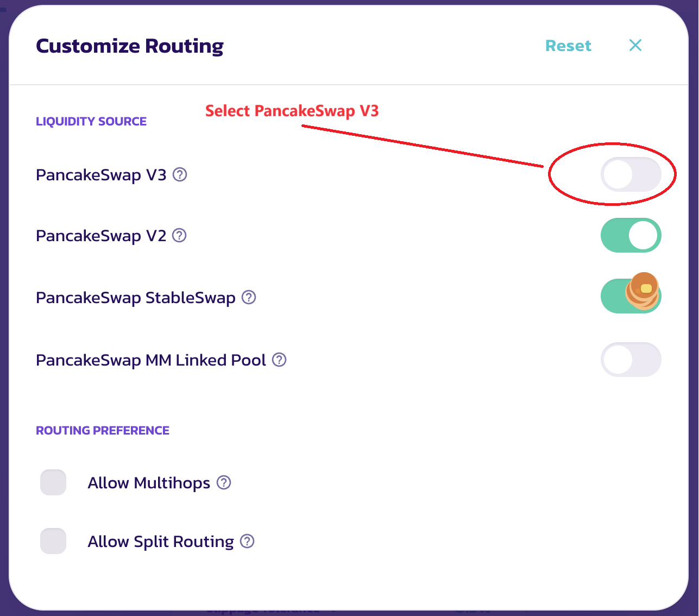699x616 pixels.
Task: Click the 'Allow Multihops' label text
Action: tap(149, 483)
